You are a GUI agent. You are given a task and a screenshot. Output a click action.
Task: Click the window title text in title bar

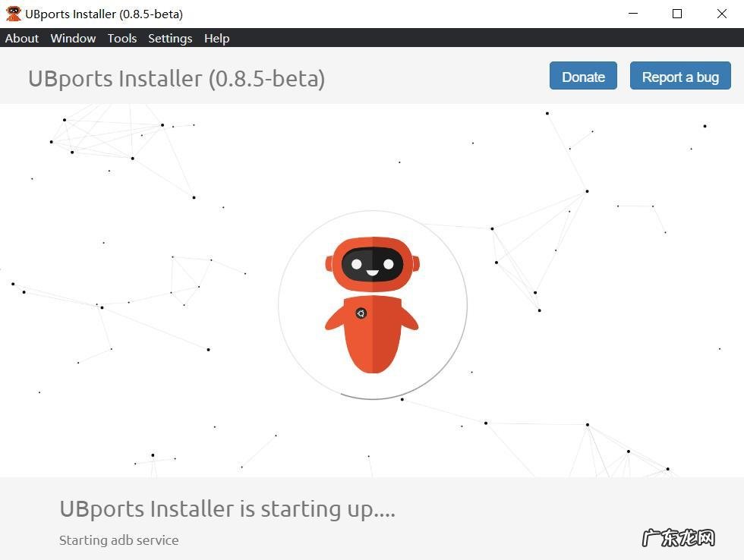tap(104, 14)
